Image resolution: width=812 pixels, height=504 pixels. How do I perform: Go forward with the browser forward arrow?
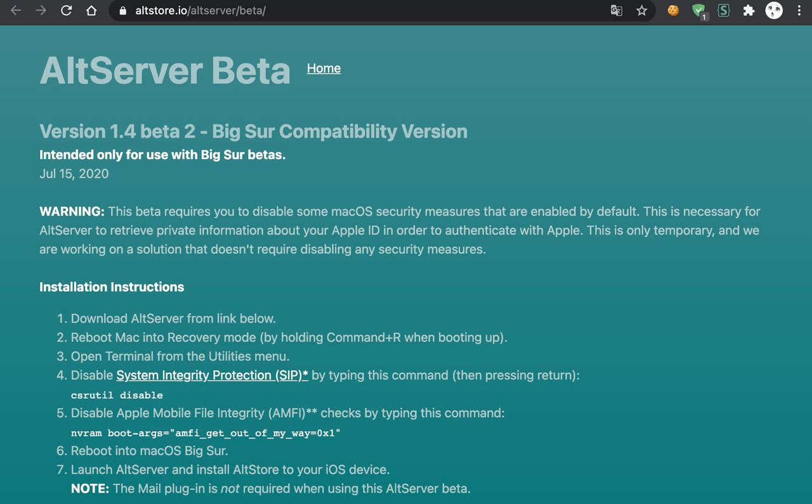tap(41, 11)
